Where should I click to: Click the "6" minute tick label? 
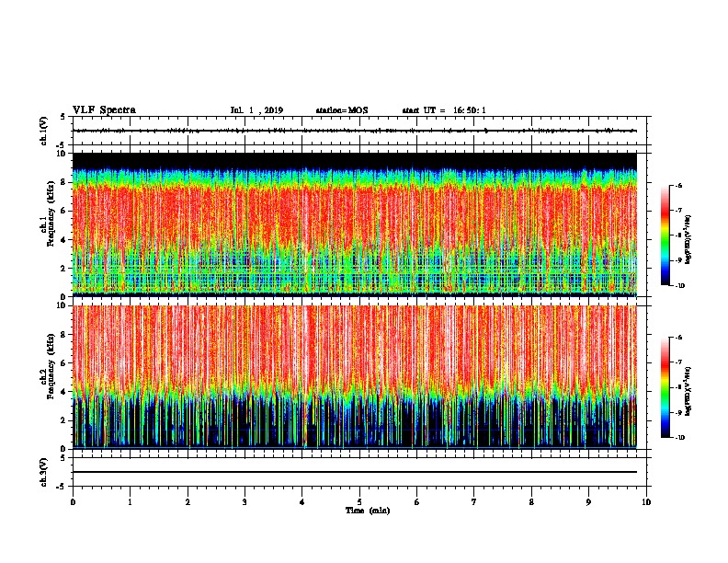(x=417, y=502)
